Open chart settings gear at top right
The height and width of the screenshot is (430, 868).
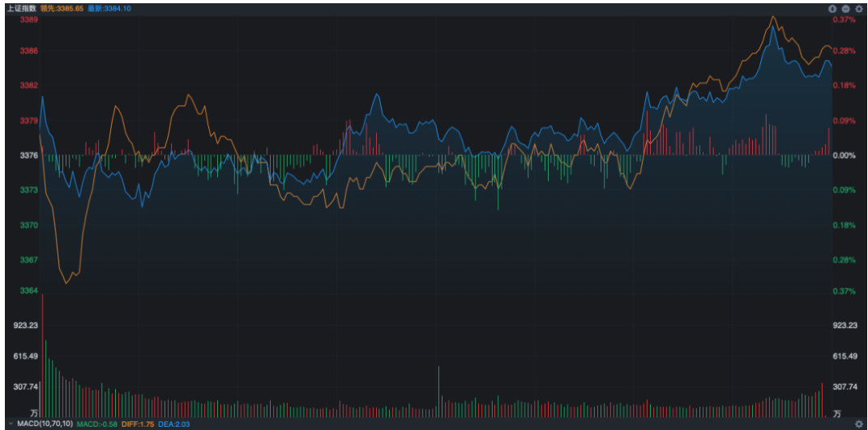858,8
